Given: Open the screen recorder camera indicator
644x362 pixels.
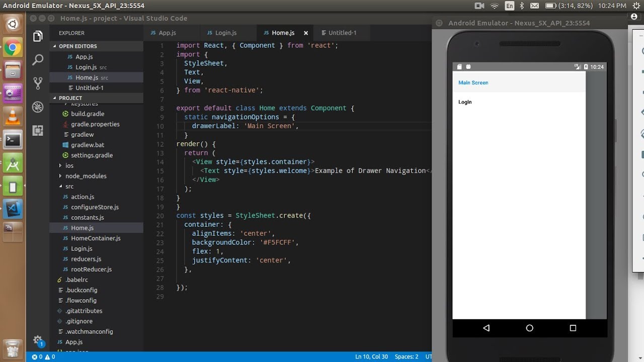Looking at the screenshot, I should 479,6.
